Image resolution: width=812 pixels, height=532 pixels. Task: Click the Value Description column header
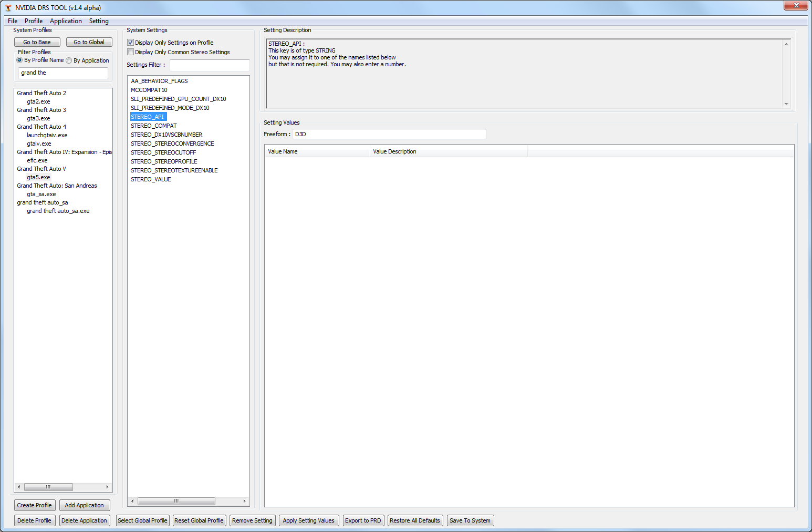coord(449,151)
